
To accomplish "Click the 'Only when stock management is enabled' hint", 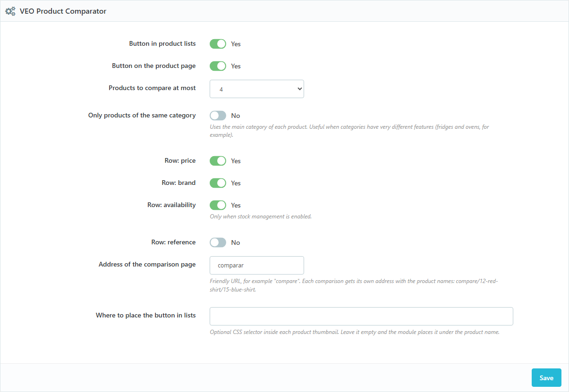I will pyautogui.click(x=261, y=217).
